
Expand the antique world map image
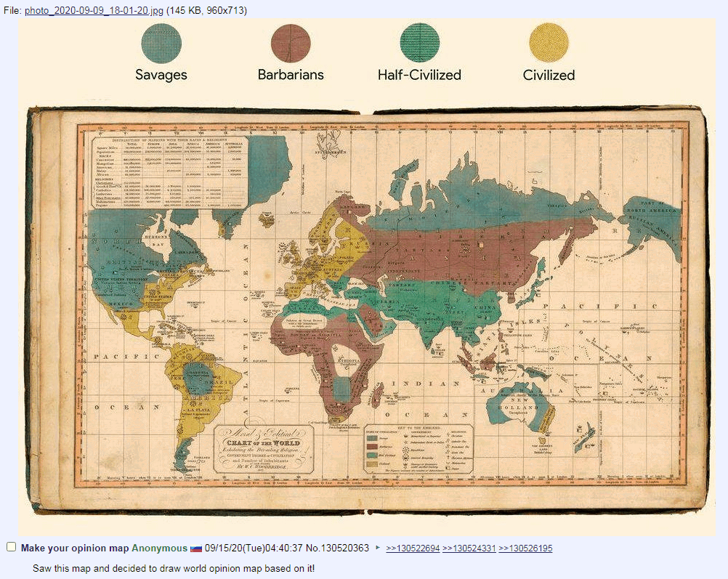tap(367, 277)
